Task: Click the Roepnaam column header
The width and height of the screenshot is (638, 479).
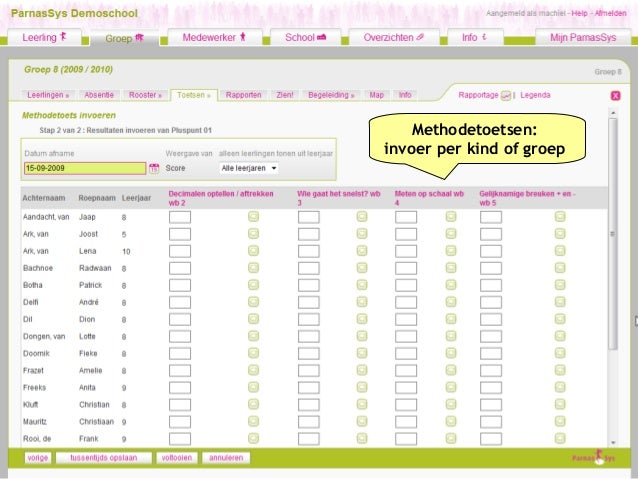Action: (97, 198)
